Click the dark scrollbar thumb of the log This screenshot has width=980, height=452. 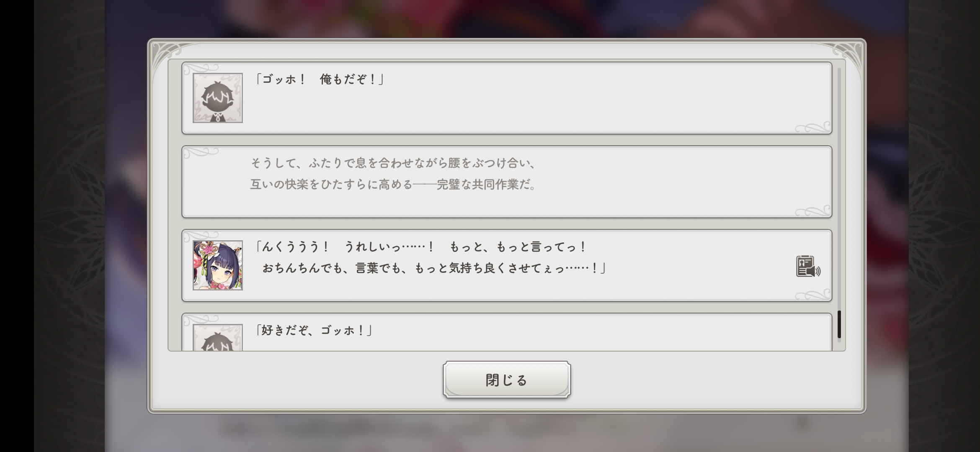coord(839,324)
